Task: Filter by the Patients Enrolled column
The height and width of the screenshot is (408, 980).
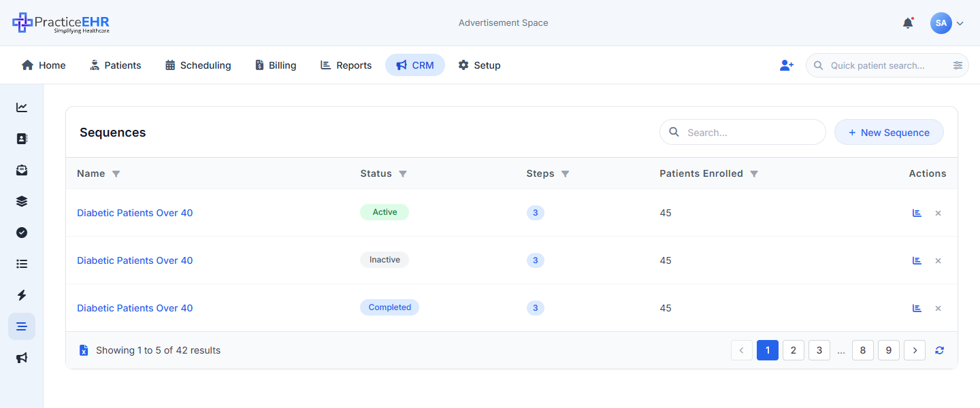Action: tap(754, 174)
